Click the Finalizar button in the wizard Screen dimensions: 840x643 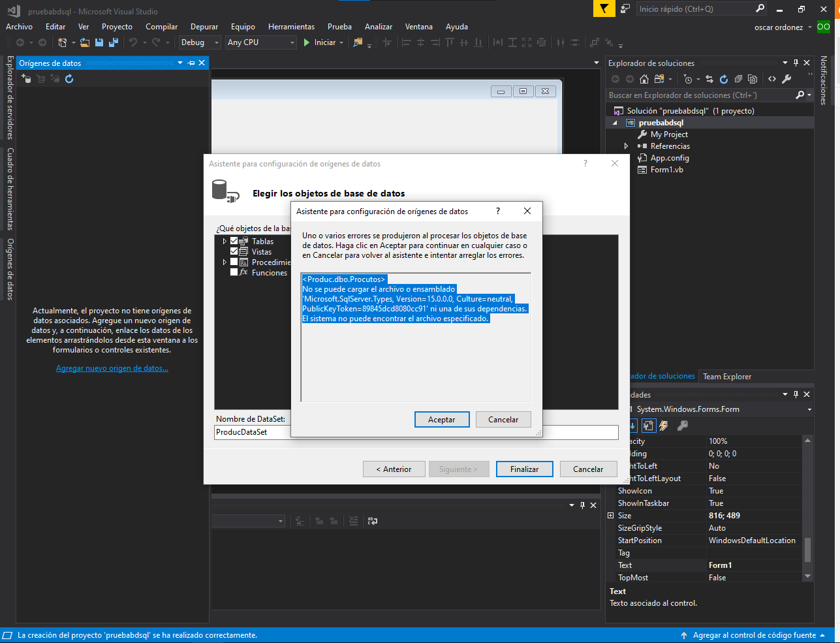525,469
